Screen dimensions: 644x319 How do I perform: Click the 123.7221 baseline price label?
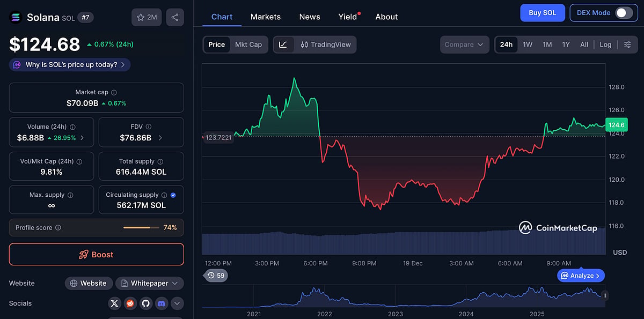coord(218,138)
